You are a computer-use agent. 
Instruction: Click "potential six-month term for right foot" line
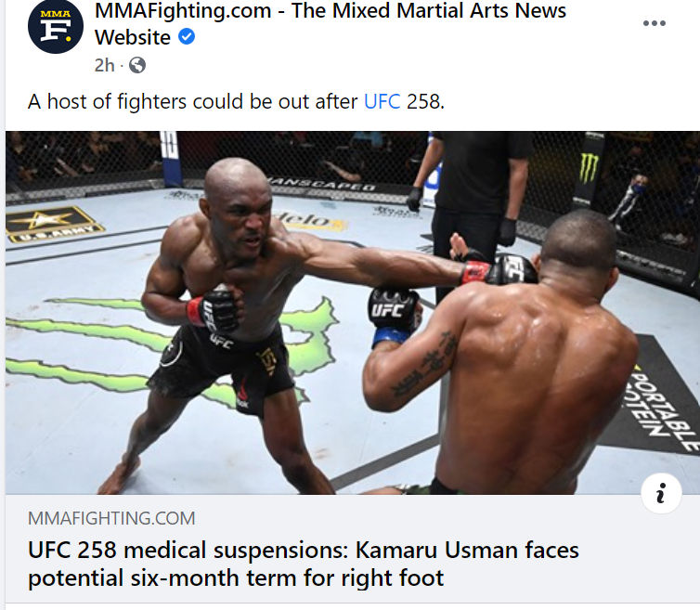236,578
